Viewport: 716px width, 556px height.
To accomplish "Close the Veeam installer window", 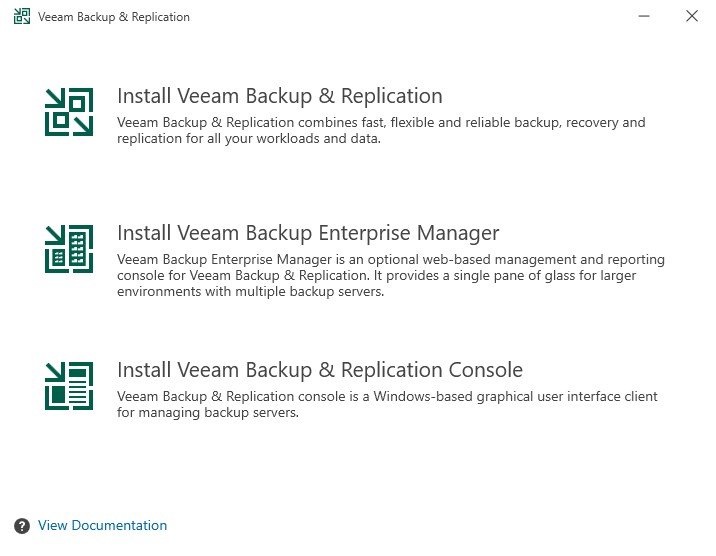I will point(691,17).
